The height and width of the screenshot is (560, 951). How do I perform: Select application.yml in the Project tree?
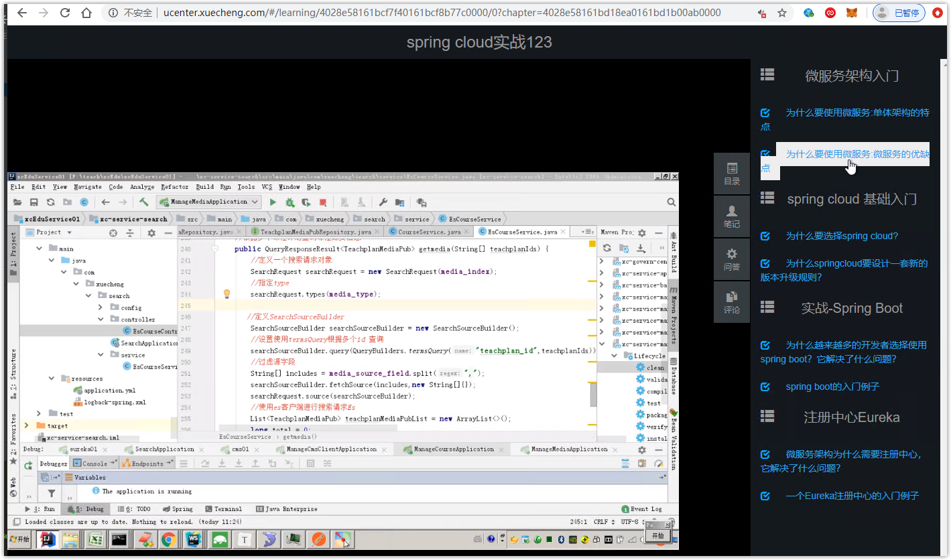coord(105,391)
